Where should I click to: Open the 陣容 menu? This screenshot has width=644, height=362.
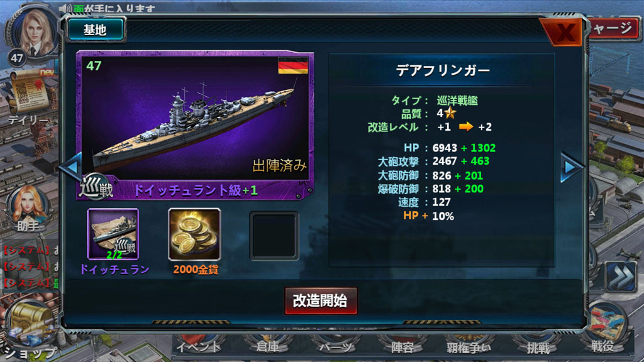[x=402, y=346]
